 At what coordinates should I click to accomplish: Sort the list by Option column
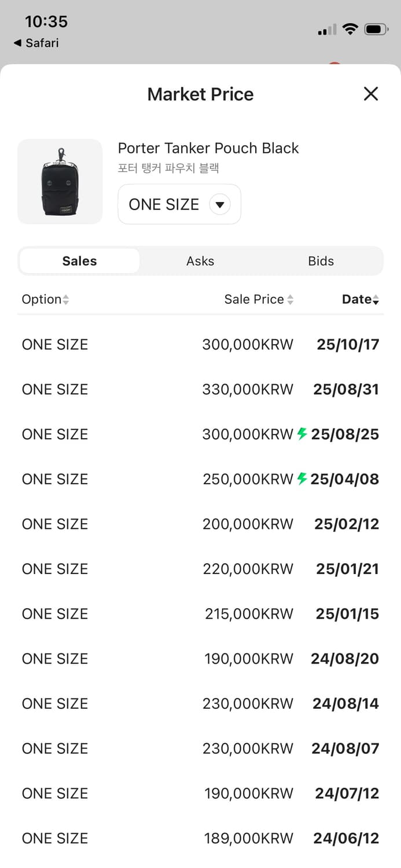point(45,299)
